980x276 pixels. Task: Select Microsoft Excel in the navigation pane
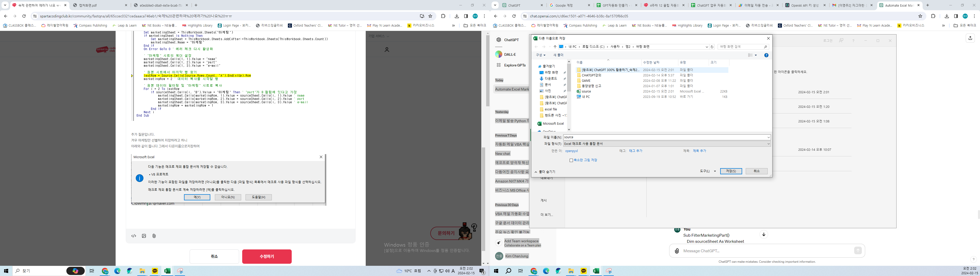coord(550,124)
